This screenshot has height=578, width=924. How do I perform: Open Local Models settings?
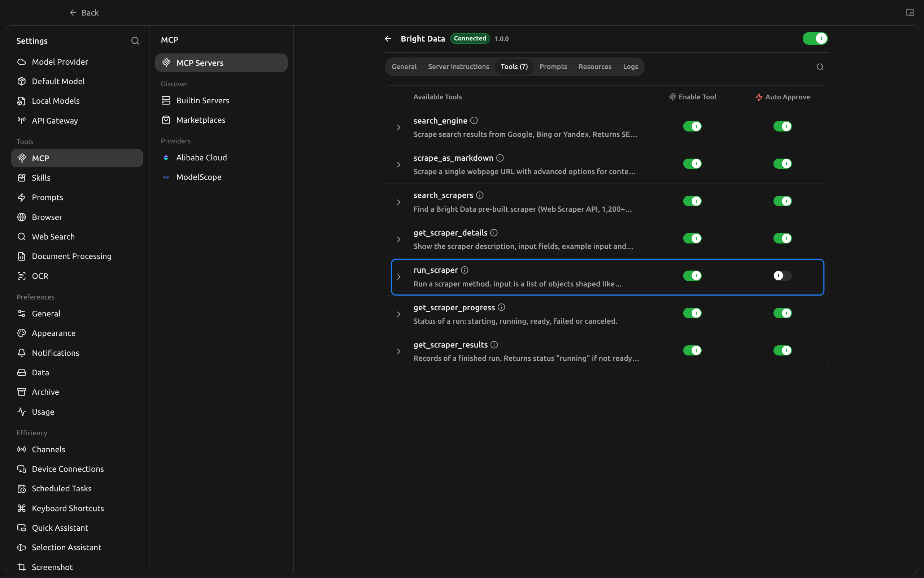coord(77,100)
